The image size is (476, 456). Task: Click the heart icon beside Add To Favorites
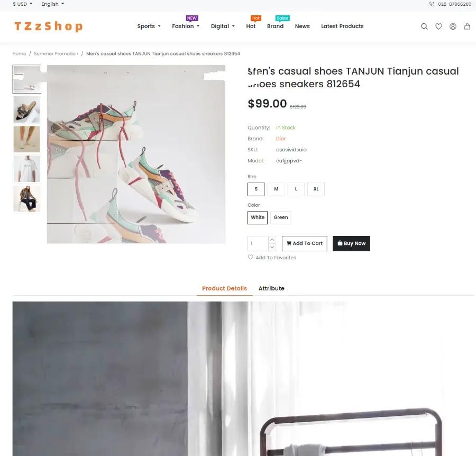[251, 257]
